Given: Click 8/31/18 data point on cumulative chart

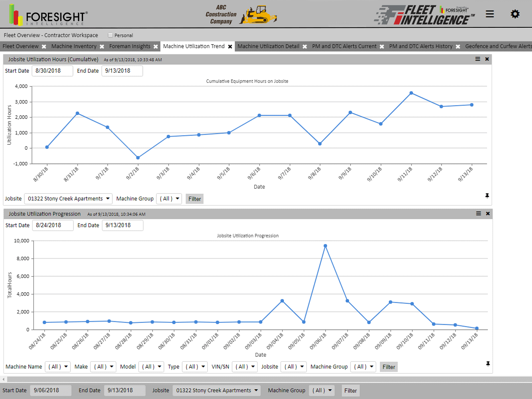Looking at the screenshot, I should 77,113.
